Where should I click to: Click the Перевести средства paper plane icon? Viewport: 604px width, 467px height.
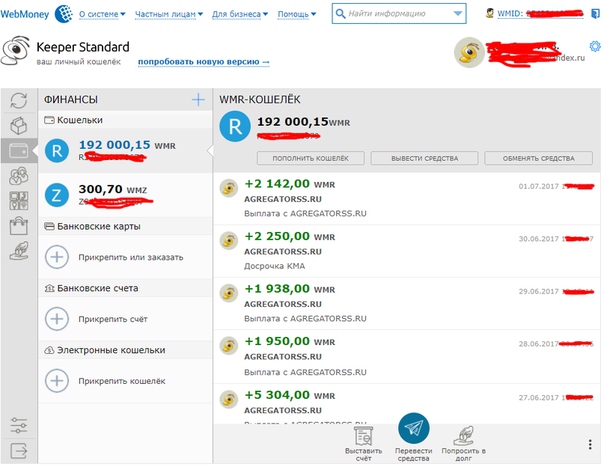tap(413, 428)
